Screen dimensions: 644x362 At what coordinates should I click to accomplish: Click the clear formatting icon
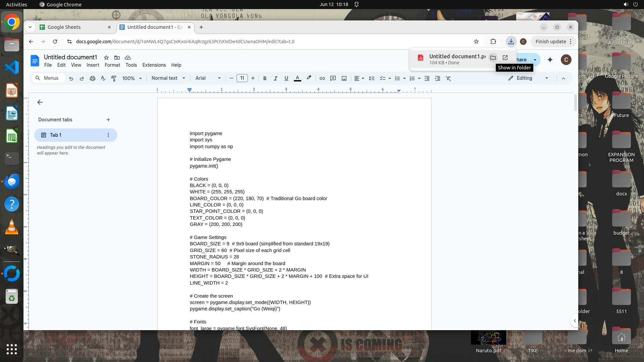[x=448, y=78]
